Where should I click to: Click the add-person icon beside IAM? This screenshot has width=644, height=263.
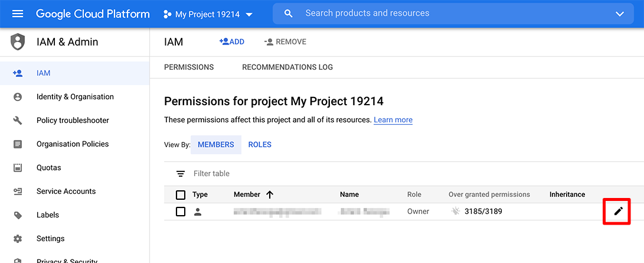(17, 73)
